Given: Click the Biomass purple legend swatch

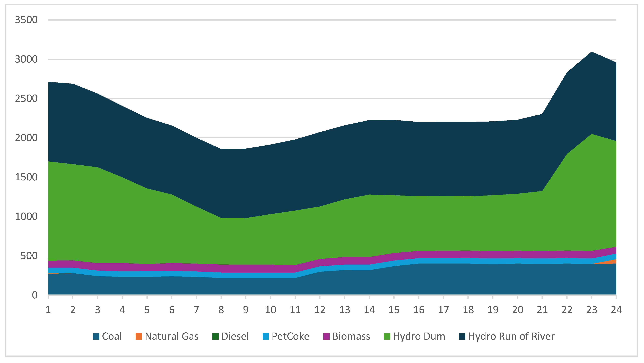Looking at the screenshot, I should point(326,336).
